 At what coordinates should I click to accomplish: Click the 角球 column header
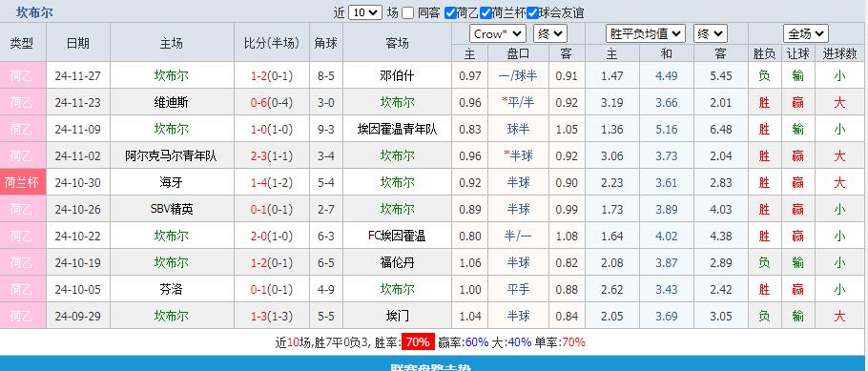(326, 43)
